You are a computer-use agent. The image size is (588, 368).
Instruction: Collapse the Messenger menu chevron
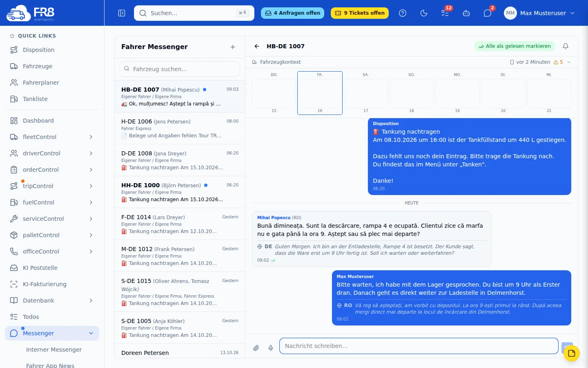[x=91, y=333]
